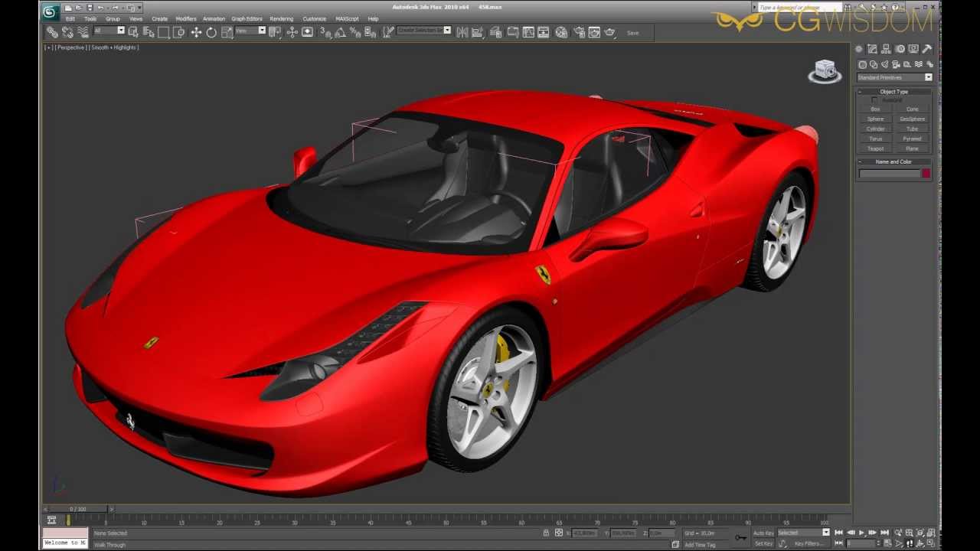
Task: Click Edit Named Selection Sets icon
Action: click(388, 32)
